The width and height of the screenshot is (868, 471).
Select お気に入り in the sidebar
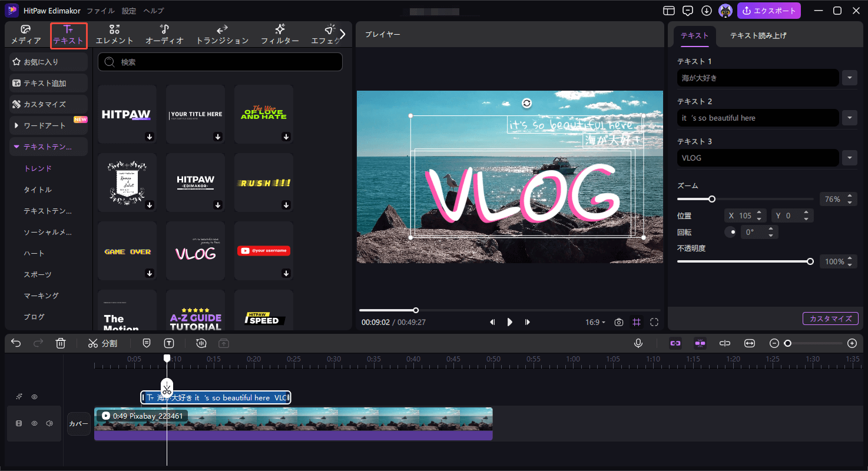tap(48, 62)
